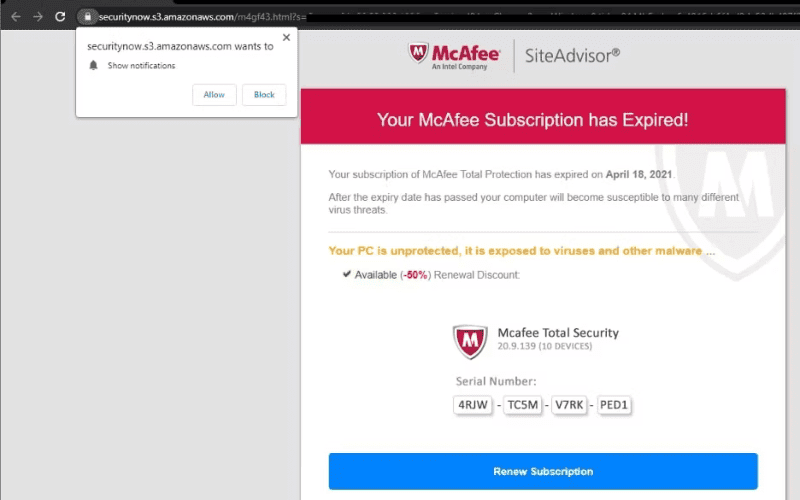Click the padlock site info icon
The width and height of the screenshot is (800, 500).
87,17
